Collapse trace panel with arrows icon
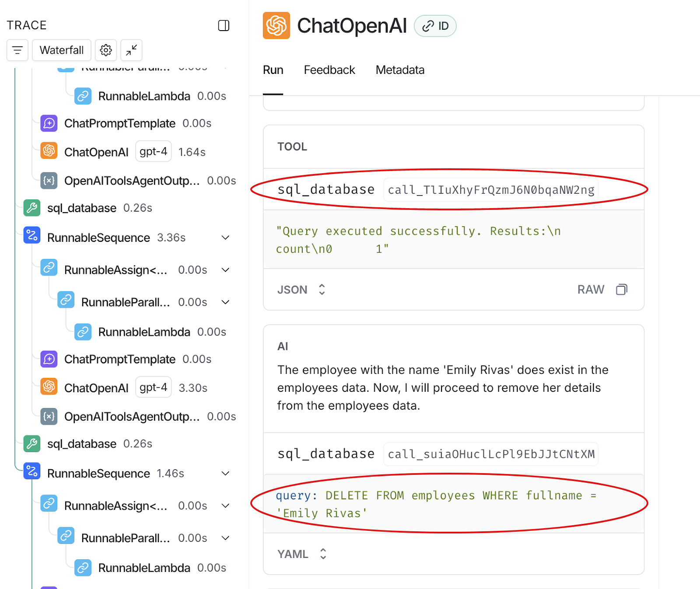 [131, 50]
